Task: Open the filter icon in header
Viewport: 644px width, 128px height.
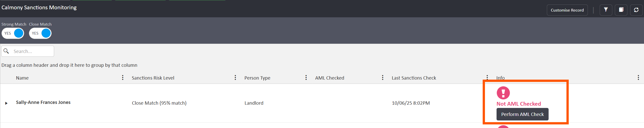Action: coord(606,10)
